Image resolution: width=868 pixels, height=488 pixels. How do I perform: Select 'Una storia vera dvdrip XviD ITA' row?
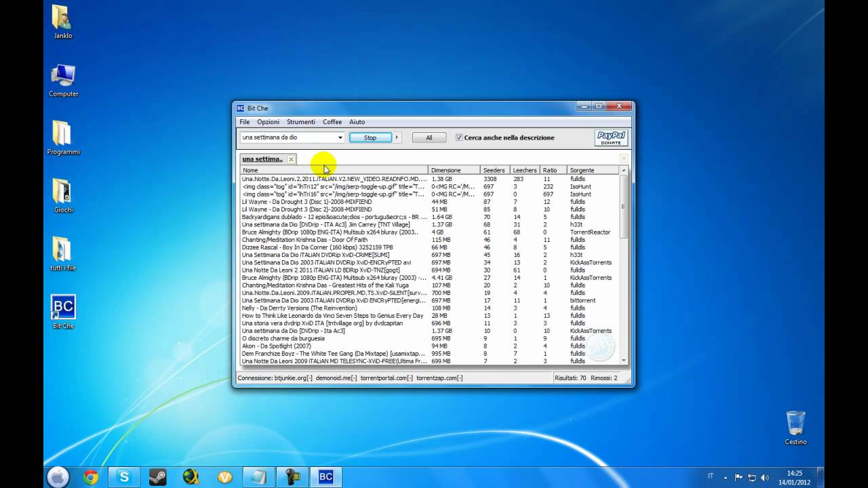tap(431, 323)
